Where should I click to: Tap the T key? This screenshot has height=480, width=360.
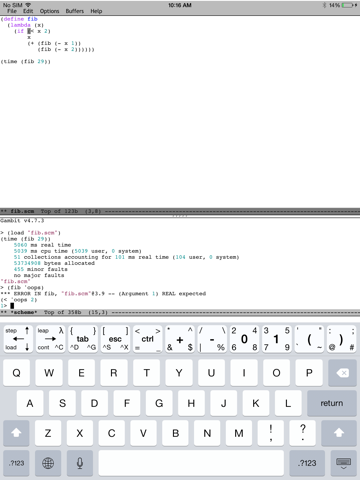(x=146, y=373)
